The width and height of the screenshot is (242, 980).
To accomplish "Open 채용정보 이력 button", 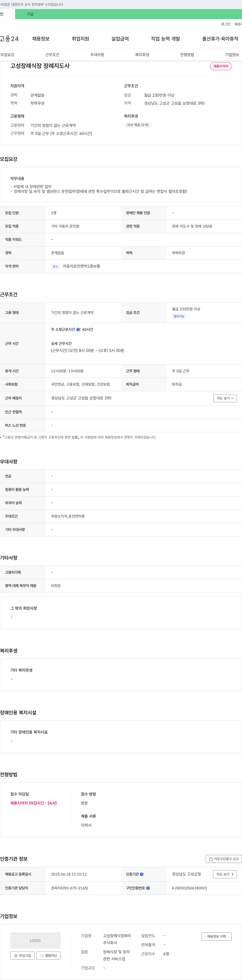I will click(x=217, y=936).
